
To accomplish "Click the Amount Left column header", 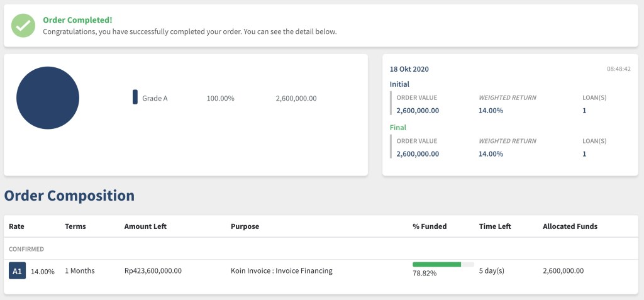I will tap(145, 226).
